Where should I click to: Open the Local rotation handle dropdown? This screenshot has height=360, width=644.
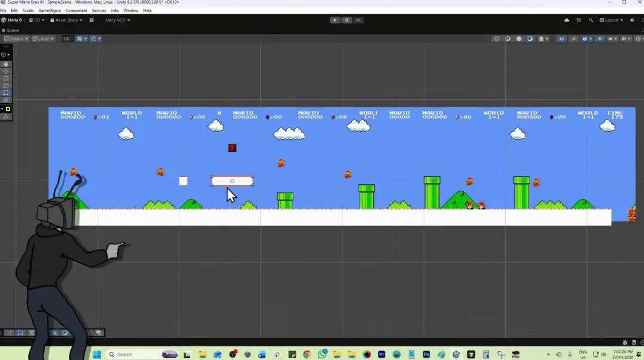pyautogui.click(x=43, y=39)
